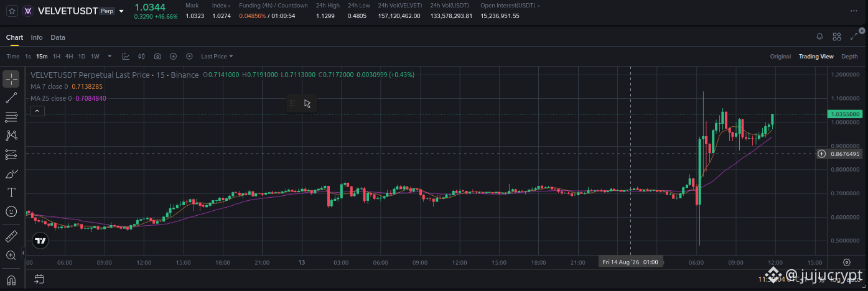Click the arrow cursor in floating toolbar
Screen dimensions: 868x291
(307, 103)
